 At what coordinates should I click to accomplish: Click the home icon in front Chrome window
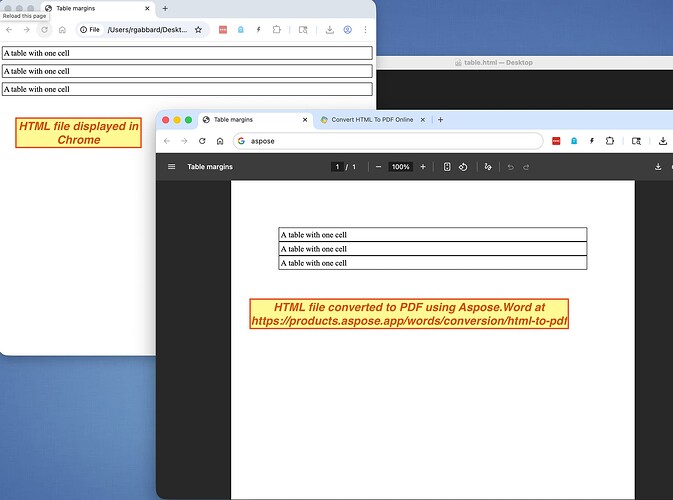coord(220,141)
